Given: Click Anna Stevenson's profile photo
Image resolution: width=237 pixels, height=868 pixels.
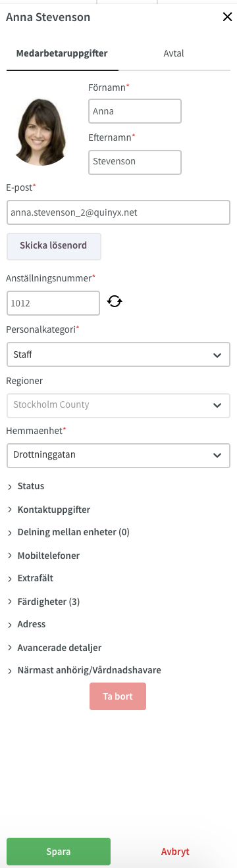Looking at the screenshot, I should click(43, 131).
